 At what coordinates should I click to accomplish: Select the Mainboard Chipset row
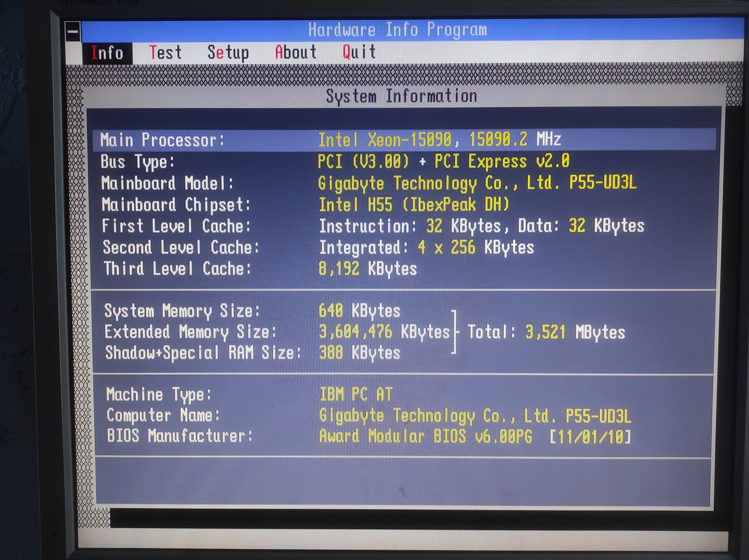(x=404, y=205)
